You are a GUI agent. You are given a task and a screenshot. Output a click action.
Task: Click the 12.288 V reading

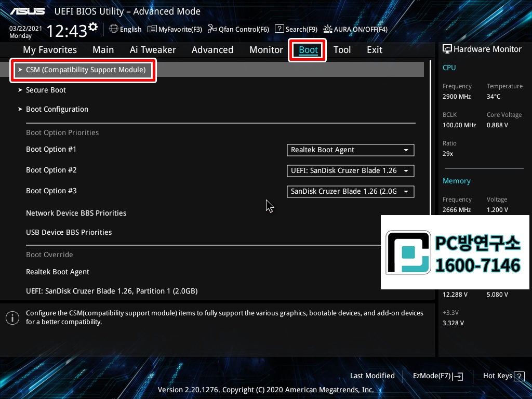(x=455, y=295)
